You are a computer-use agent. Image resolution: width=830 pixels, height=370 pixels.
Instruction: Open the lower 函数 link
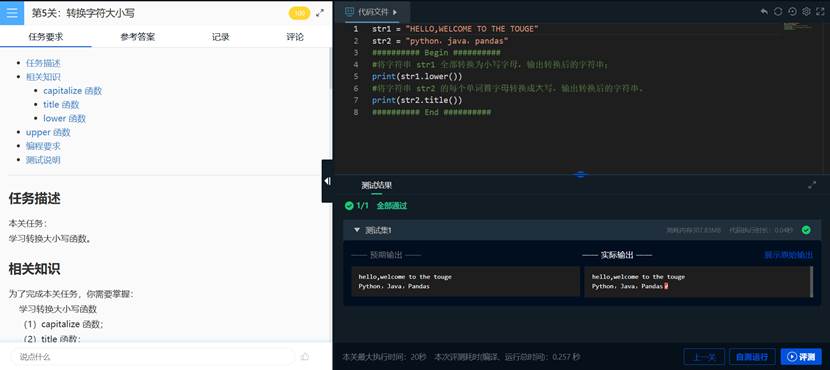pyautogui.click(x=65, y=118)
